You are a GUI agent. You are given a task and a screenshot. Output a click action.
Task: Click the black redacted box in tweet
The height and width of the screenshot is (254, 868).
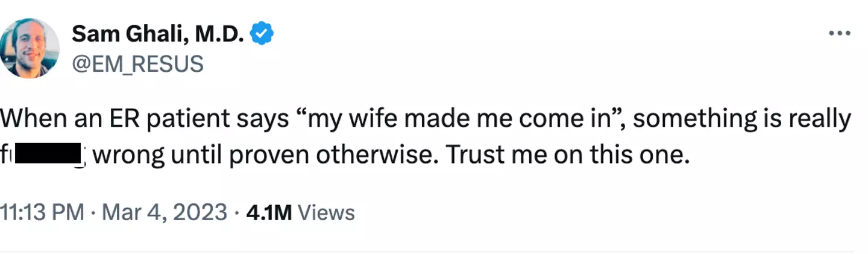pos(48,156)
